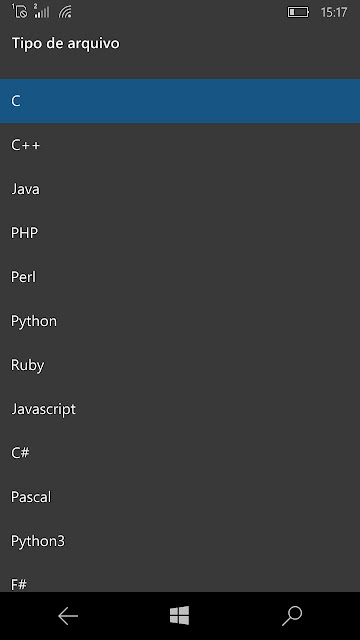Select the C# entry
The width and height of the screenshot is (360, 640).
(180, 453)
